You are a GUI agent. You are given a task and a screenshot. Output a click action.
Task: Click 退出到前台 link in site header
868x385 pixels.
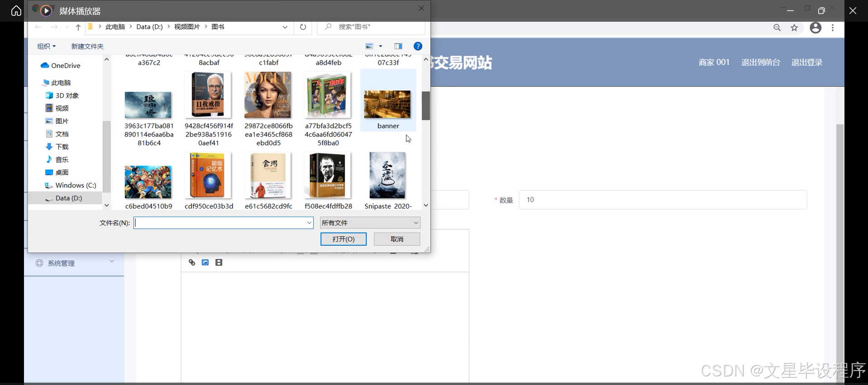pos(760,62)
